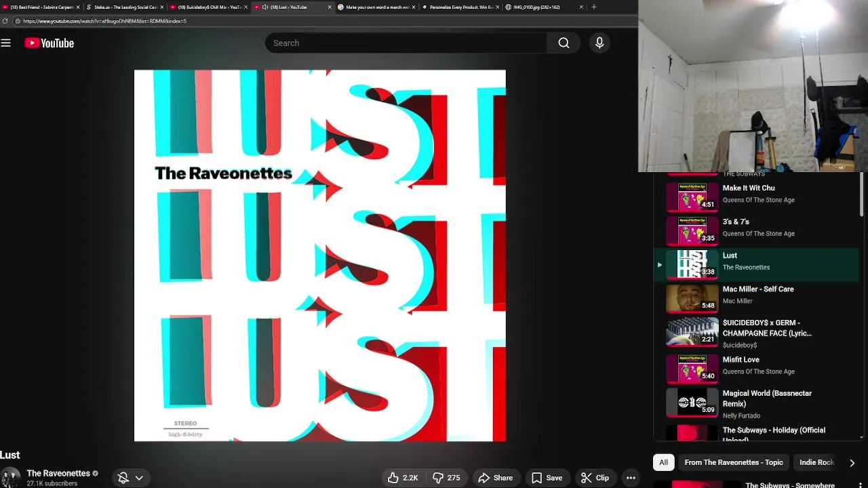This screenshot has height=488, width=868.
Task: Select currently playing Lust playlist thumbnail
Action: 692,264
